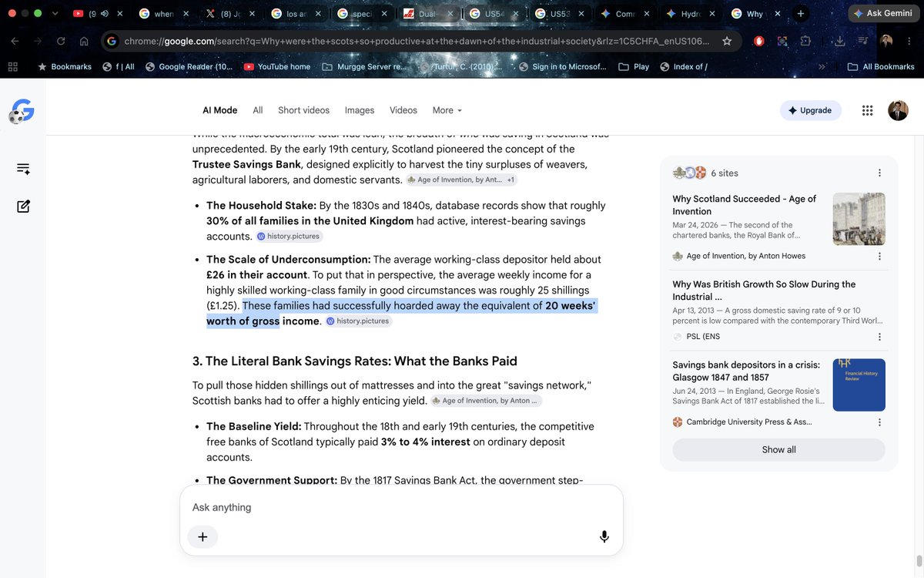This screenshot has width=924, height=578.
Task: Click Show all in the sources panel
Action: pyautogui.click(x=778, y=450)
